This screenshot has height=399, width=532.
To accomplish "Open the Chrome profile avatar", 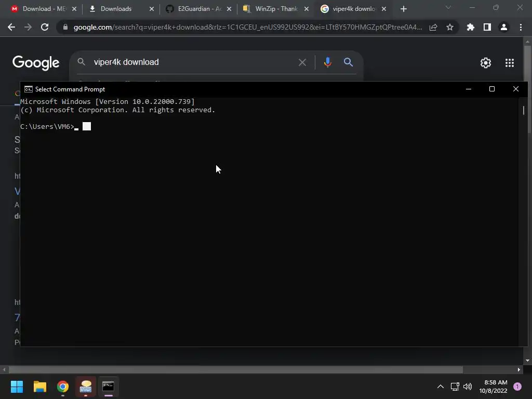I will point(504,27).
